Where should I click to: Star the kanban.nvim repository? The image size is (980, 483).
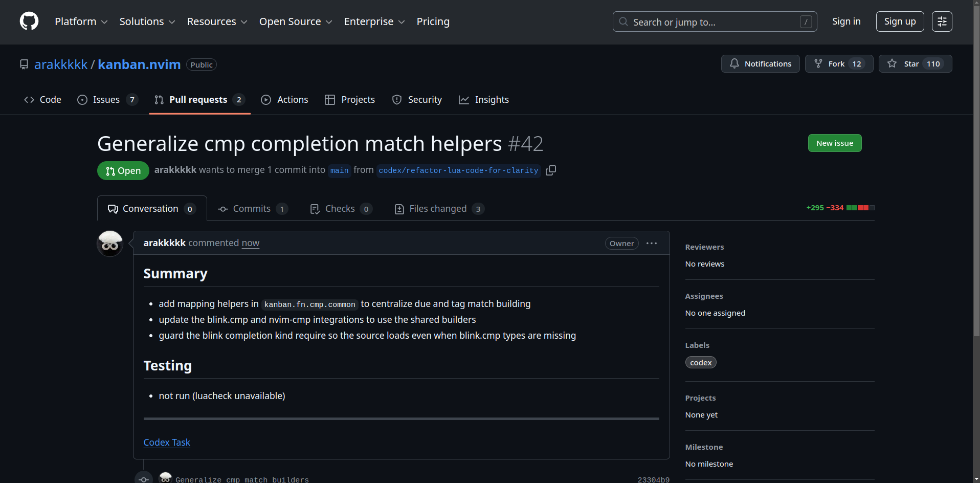pyautogui.click(x=915, y=64)
